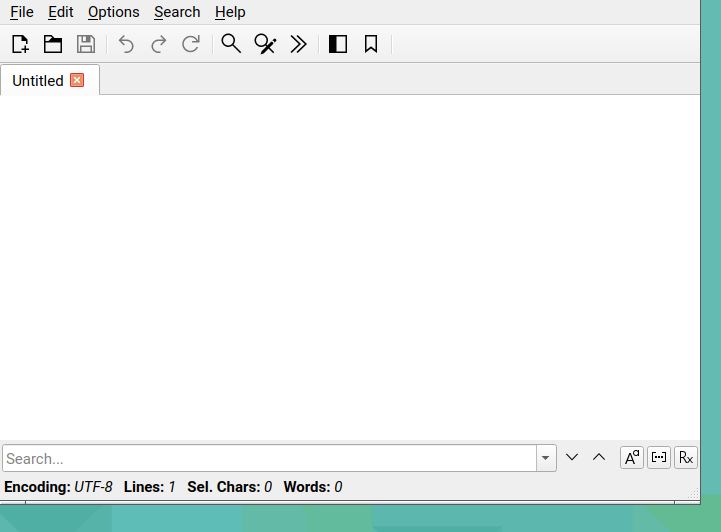The image size is (721, 532).
Task: Toggle whole word search option
Action: pyautogui.click(x=659, y=458)
